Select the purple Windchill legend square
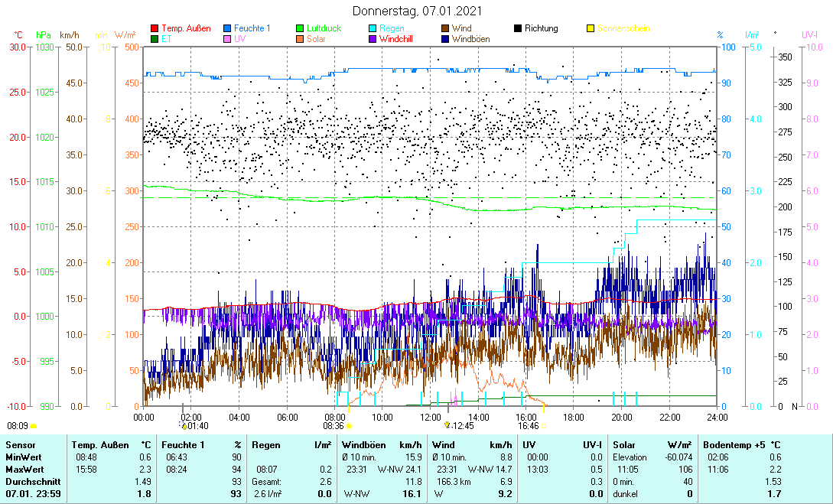833x504 pixels. click(x=373, y=39)
